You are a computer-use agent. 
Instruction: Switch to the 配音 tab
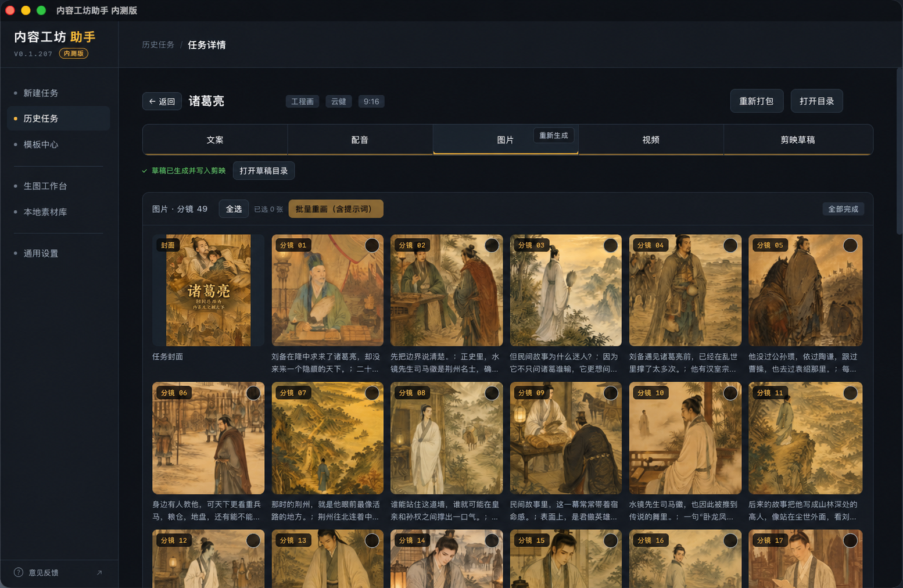coord(360,139)
